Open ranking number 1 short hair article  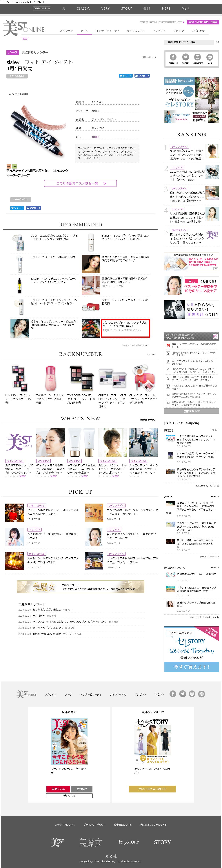coord(191,152)
